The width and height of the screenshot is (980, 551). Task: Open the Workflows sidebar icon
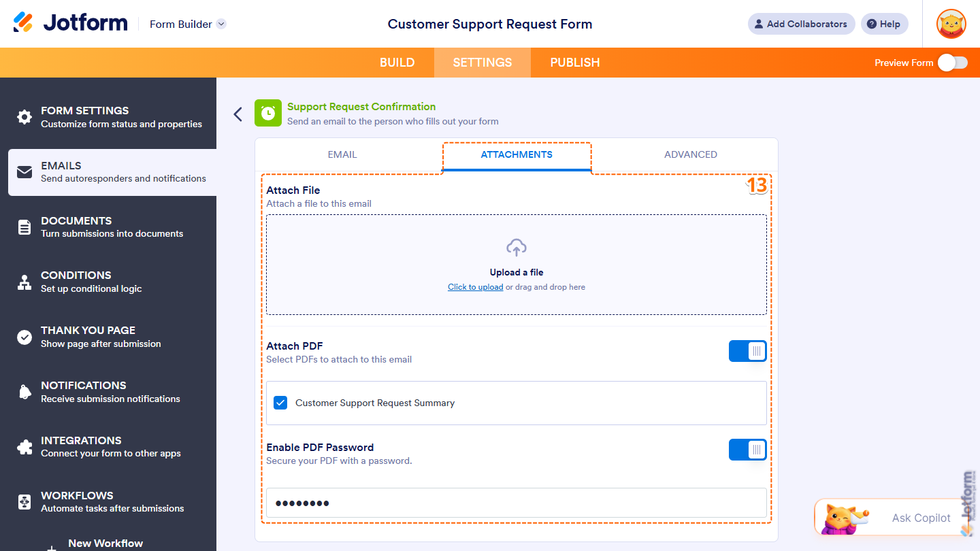(x=24, y=502)
